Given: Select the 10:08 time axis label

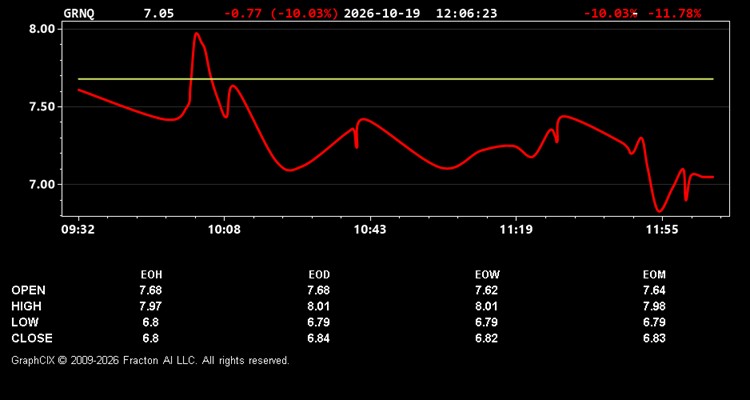Looking at the screenshot, I should coord(223,230).
